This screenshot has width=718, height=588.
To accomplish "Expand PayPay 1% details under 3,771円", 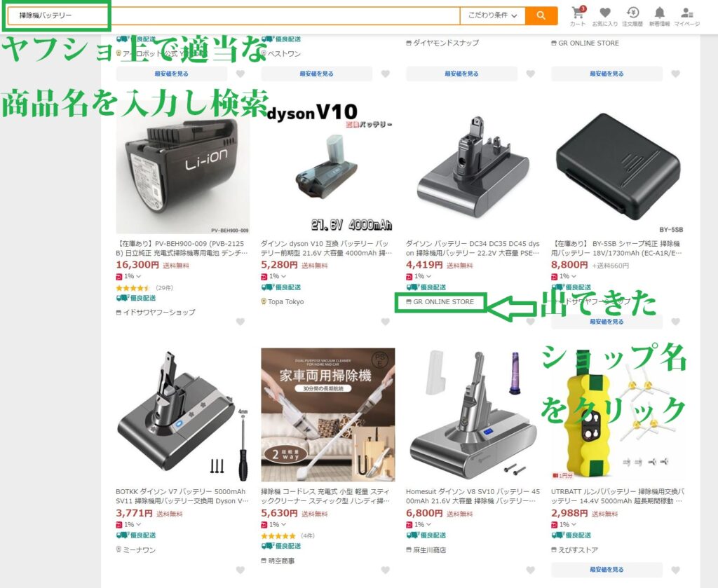I will point(129,524).
